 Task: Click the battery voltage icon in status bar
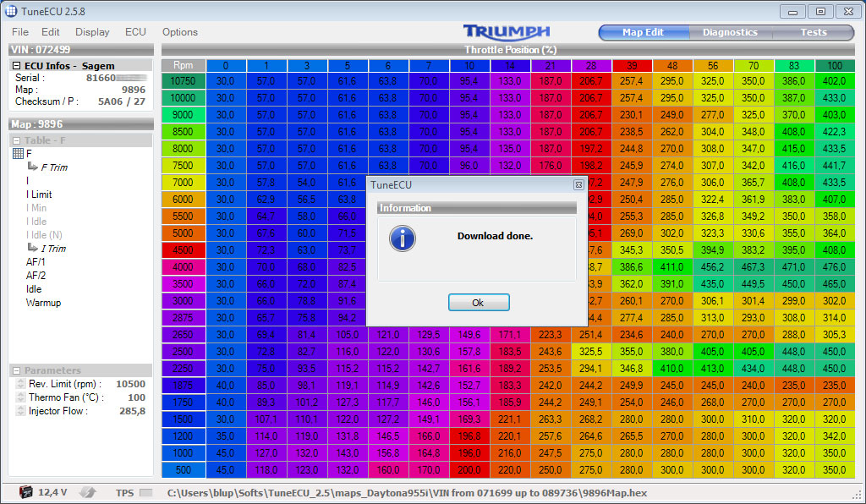(x=25, y=492)
